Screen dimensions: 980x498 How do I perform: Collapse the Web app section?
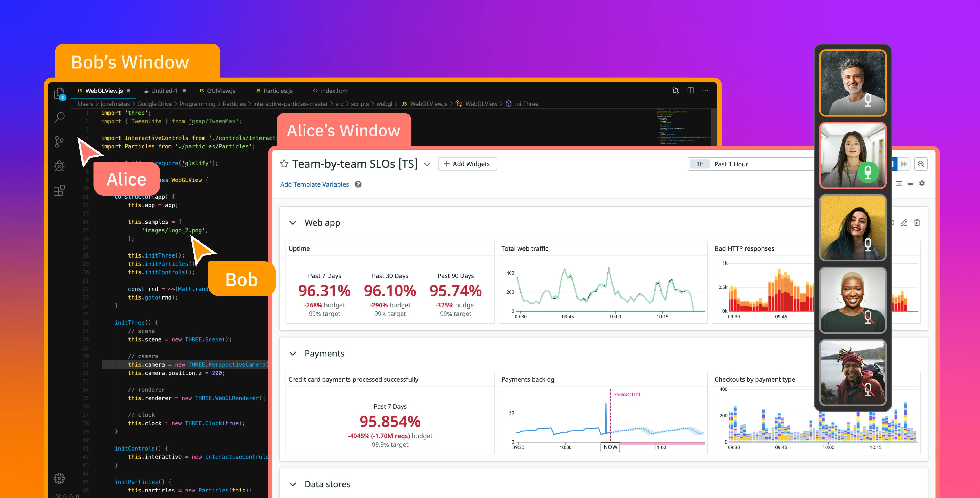[293, 222]
